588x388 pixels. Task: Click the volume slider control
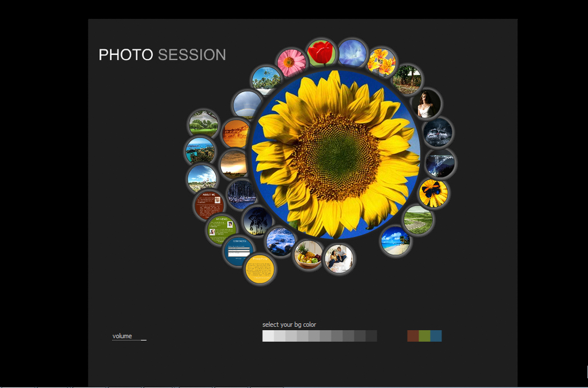pyautogui.click(x=143, y=339)
